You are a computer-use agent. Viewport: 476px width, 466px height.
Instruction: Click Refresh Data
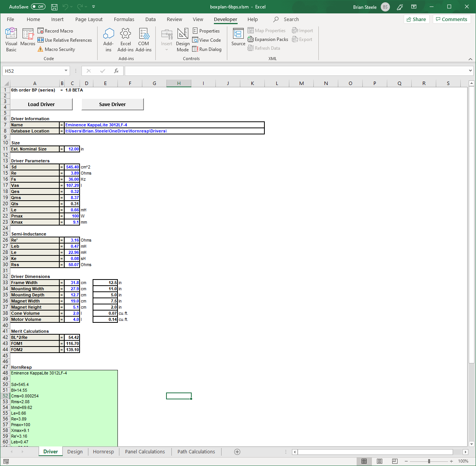point(264,48)
